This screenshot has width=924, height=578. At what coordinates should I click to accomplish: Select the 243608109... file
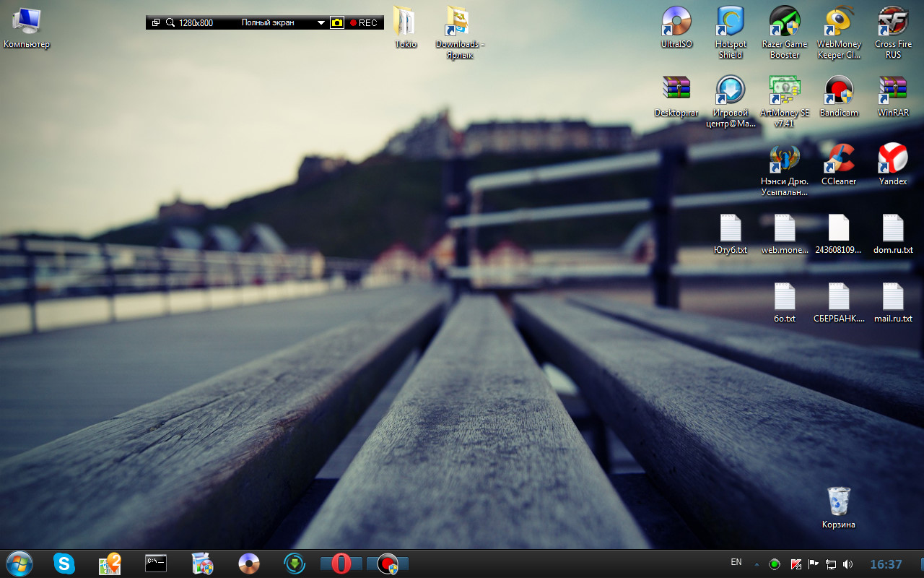coord(839,233)
